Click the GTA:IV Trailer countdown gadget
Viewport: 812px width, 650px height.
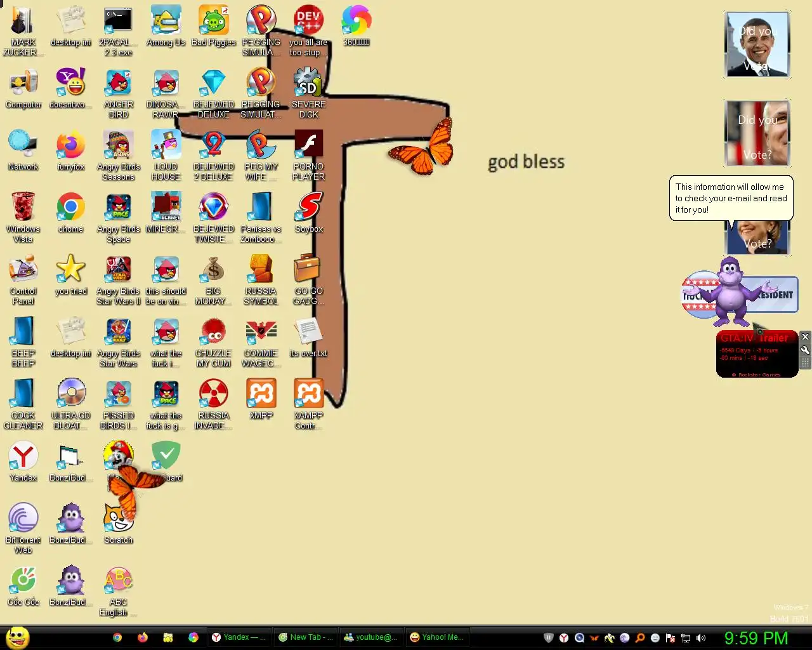point(757,354)
